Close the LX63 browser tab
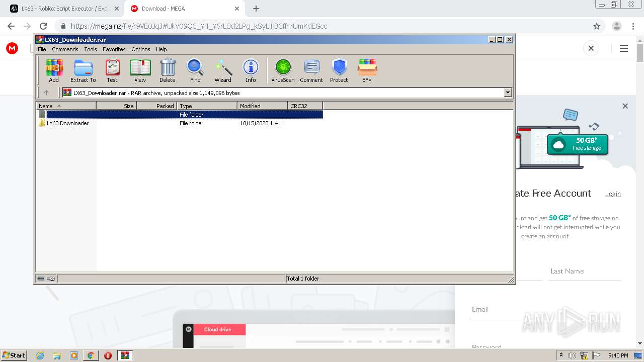This screenshot has height=362, width=644. (x=116, y=9)
